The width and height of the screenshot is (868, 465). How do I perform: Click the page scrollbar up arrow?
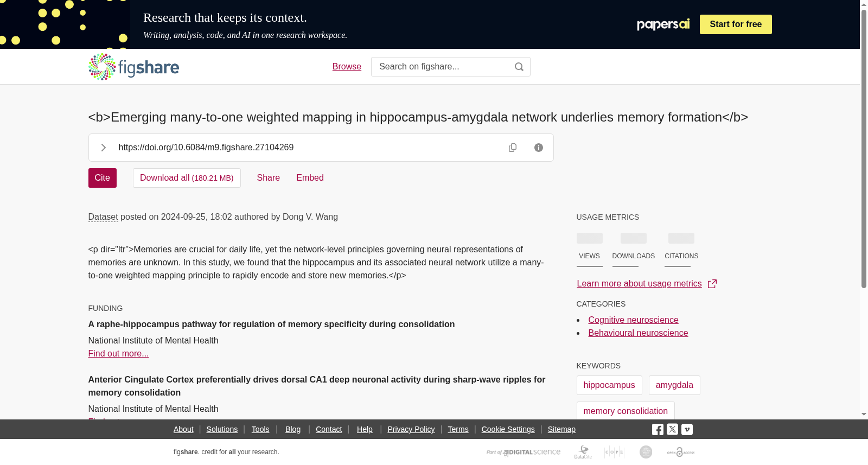click(864, 4)
